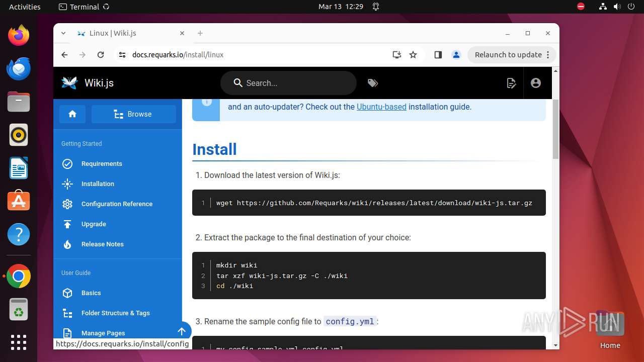Image resolution: width=644 pixels, height=362 pixels.
Task: Select the Linux | Wiki.js tab
Action: [132, 33]
